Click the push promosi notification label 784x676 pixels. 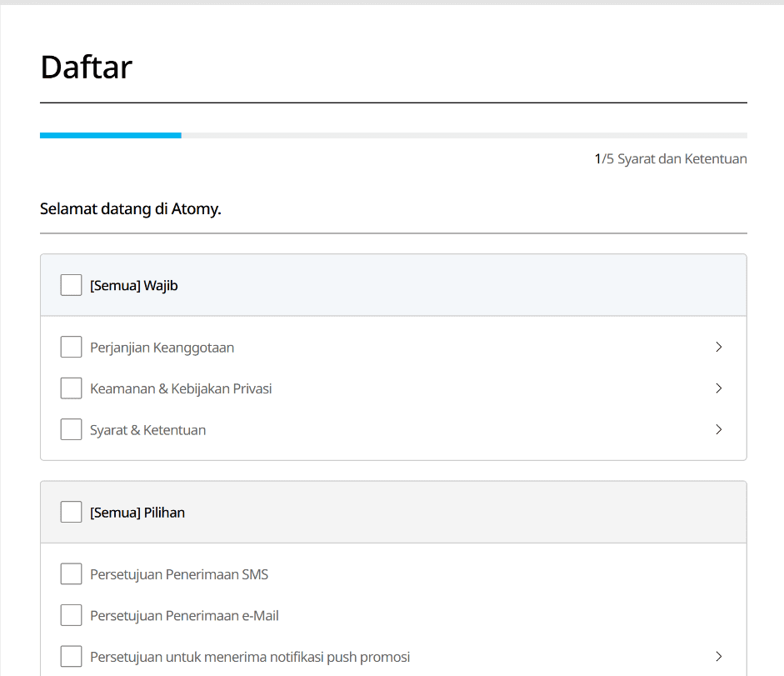click(x=250, y=657)
